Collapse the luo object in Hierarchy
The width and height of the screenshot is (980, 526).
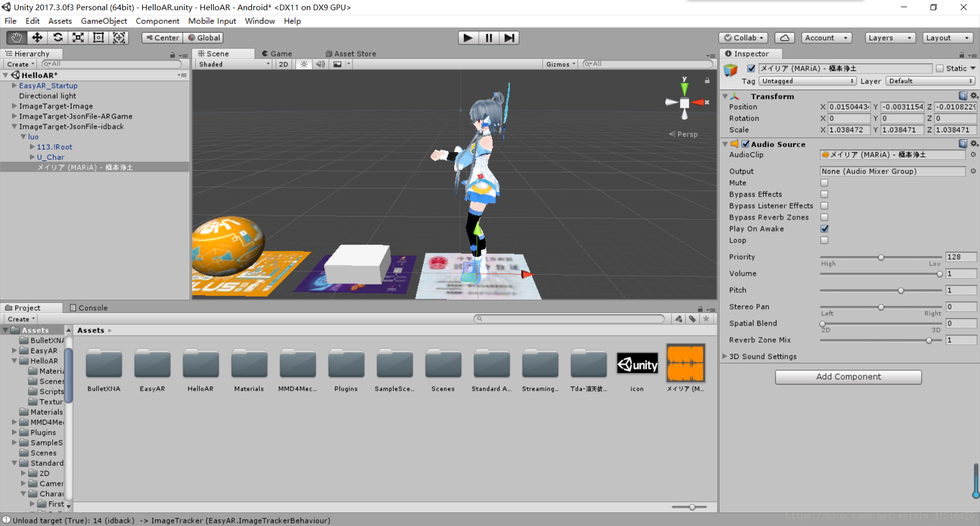(23, 137)
